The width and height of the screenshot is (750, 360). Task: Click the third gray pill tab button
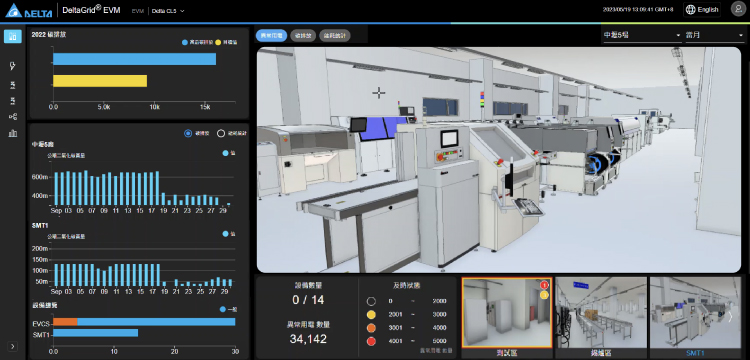[x=335, y=35]
